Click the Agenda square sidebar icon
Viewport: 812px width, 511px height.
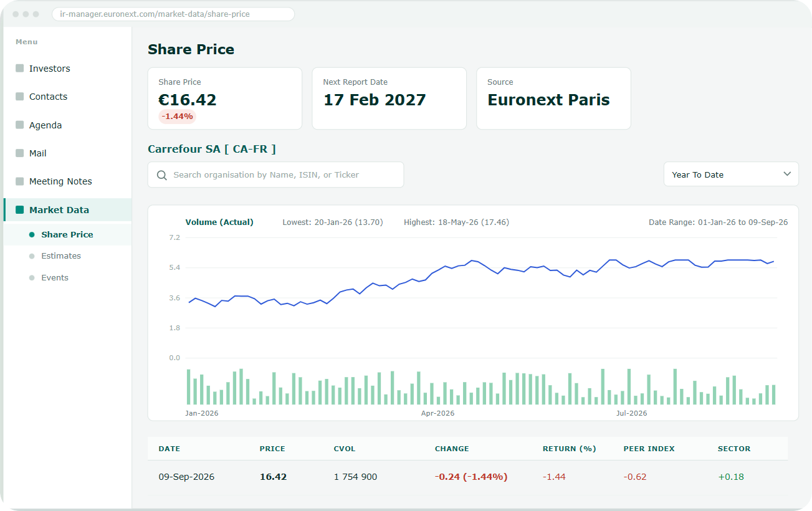click(x=20, y=125)
